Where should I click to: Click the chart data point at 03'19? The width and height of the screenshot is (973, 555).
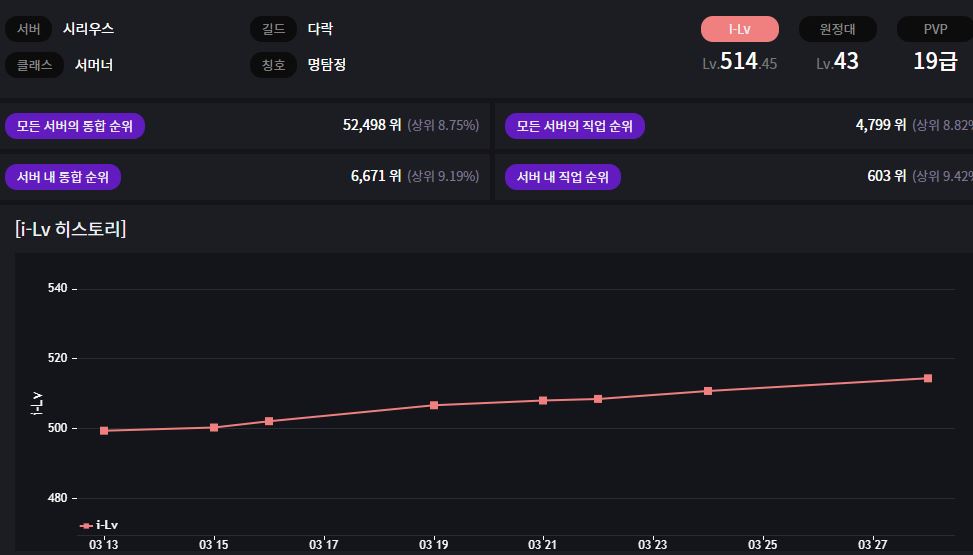[434, 405]
